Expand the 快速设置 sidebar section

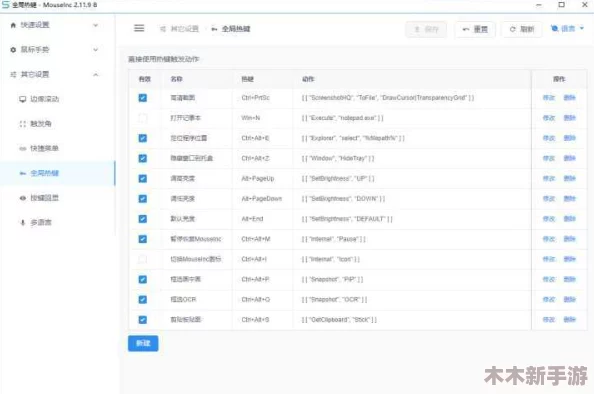(57, 25)
